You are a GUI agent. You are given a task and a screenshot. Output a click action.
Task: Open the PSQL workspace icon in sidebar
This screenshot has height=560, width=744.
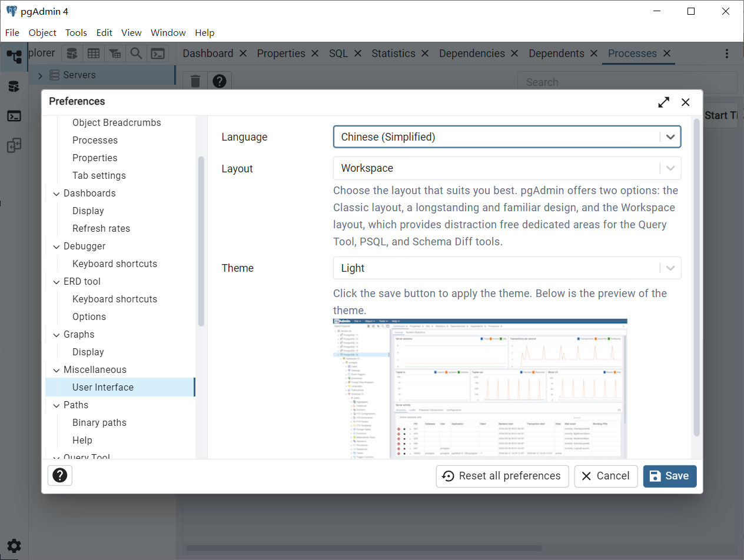(x=14, y=116)
